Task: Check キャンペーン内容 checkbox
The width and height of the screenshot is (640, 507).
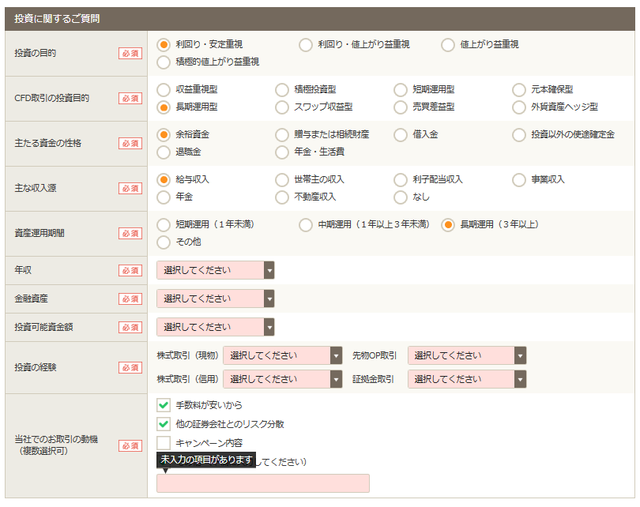Action: pyautogui.click(x=163, y=443)
